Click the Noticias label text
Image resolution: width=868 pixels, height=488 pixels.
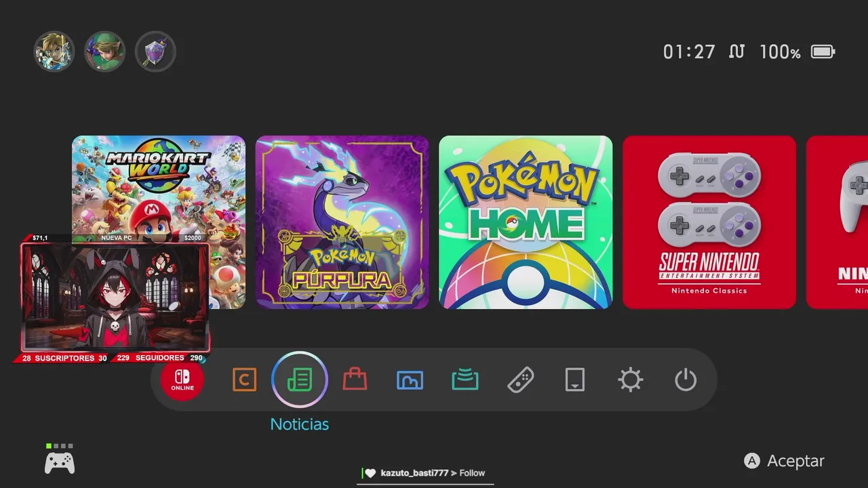pyautogui.click(x=300, y=424)
